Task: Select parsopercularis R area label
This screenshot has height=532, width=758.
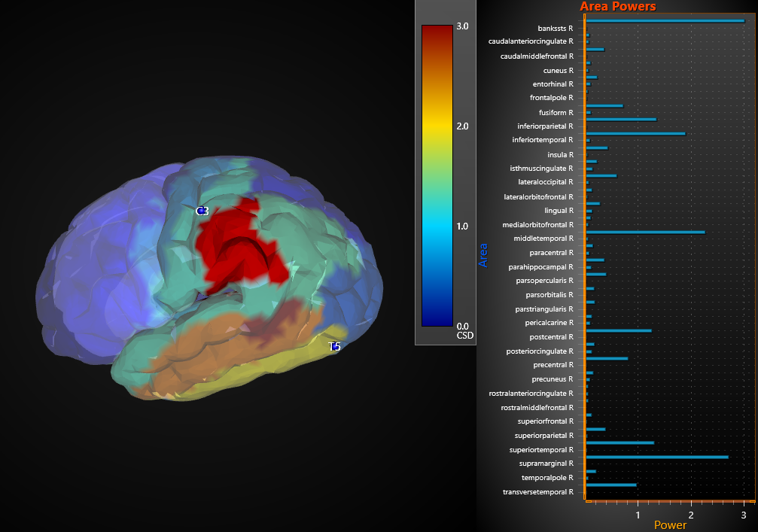Action: click(544, 280)
